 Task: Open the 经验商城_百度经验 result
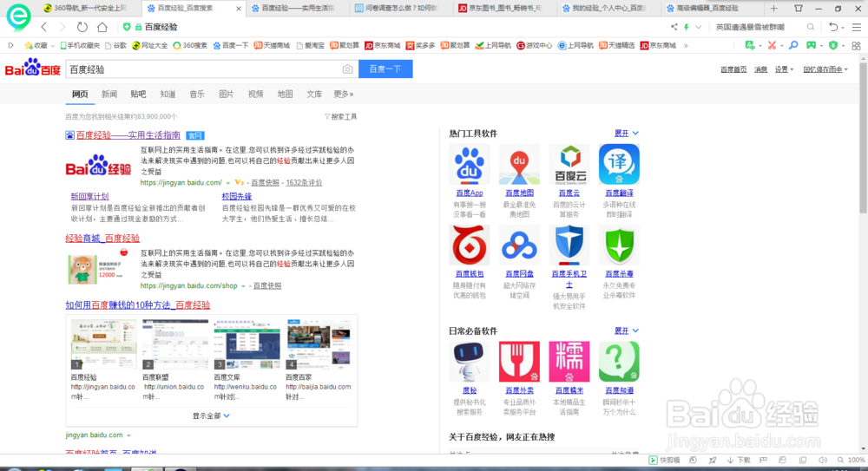[x=102, y=239]
